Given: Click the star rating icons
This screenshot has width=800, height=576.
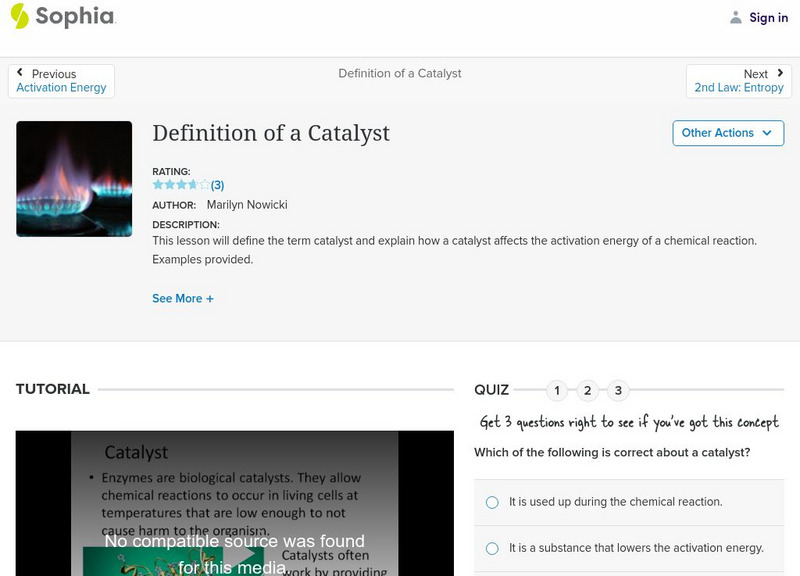Looking at the screenshot, I should click(181, 185).
